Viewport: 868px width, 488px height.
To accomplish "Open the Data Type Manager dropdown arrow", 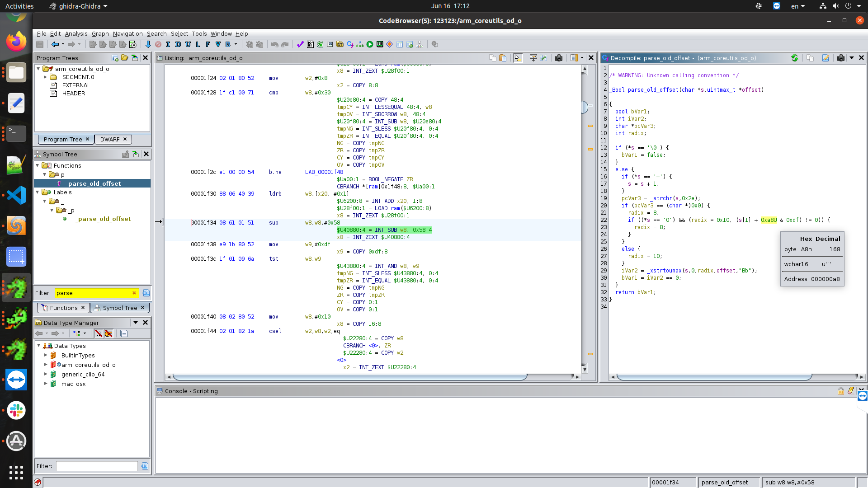I will (135, 323).
